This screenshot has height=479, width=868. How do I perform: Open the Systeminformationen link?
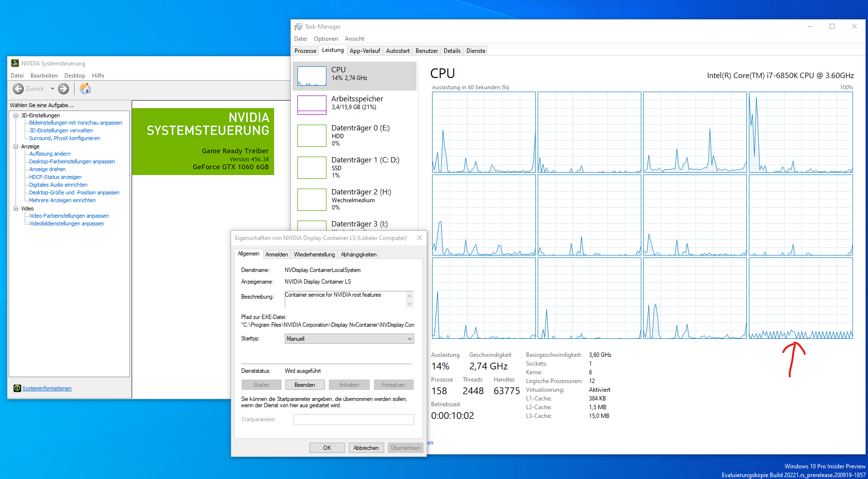click(47, 388)
